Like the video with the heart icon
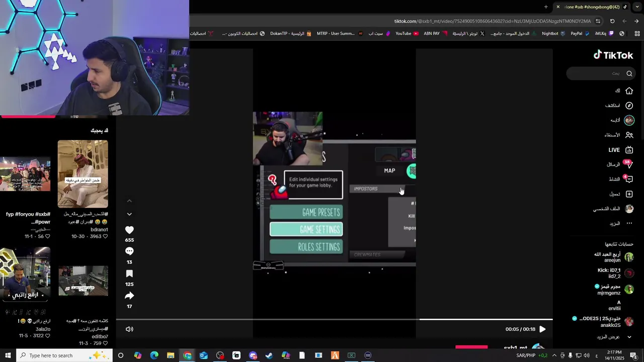 (x=129, y=230)
